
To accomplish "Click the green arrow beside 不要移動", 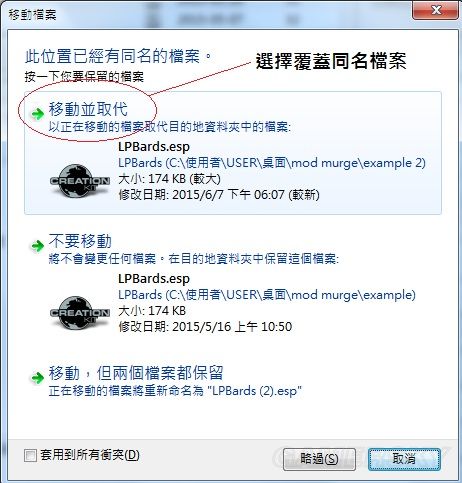I will pos(38,246).
